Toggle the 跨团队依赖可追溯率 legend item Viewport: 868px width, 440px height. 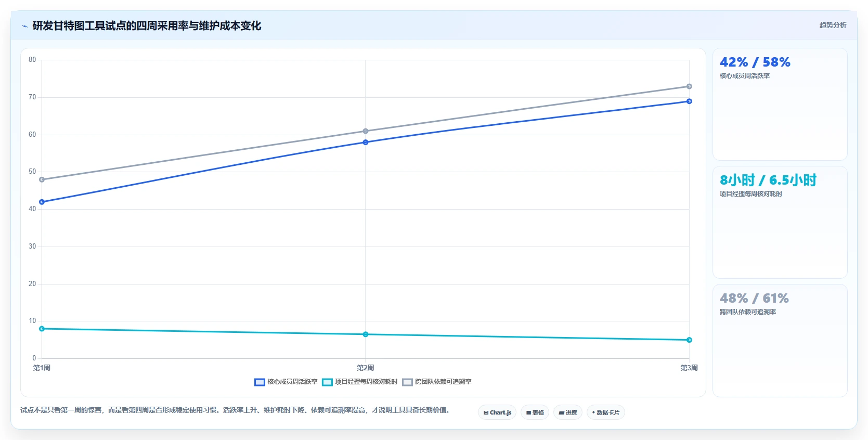click(x=437, y=382)
